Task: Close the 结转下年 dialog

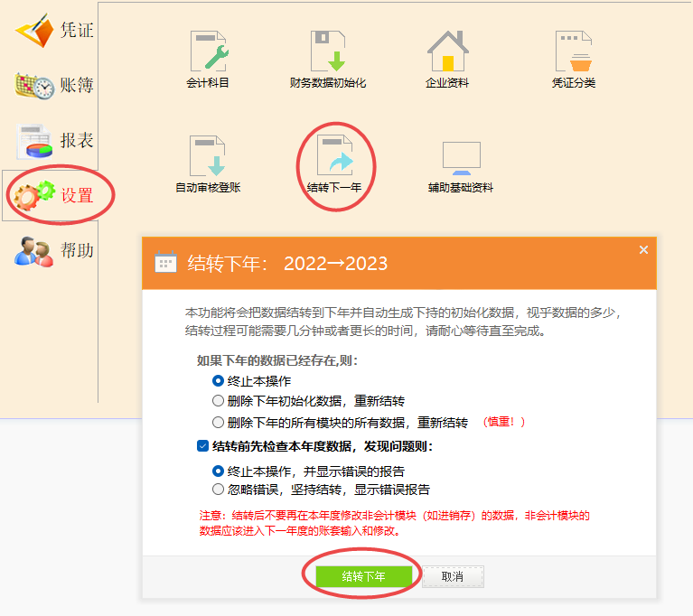Action: coord(643,250)
